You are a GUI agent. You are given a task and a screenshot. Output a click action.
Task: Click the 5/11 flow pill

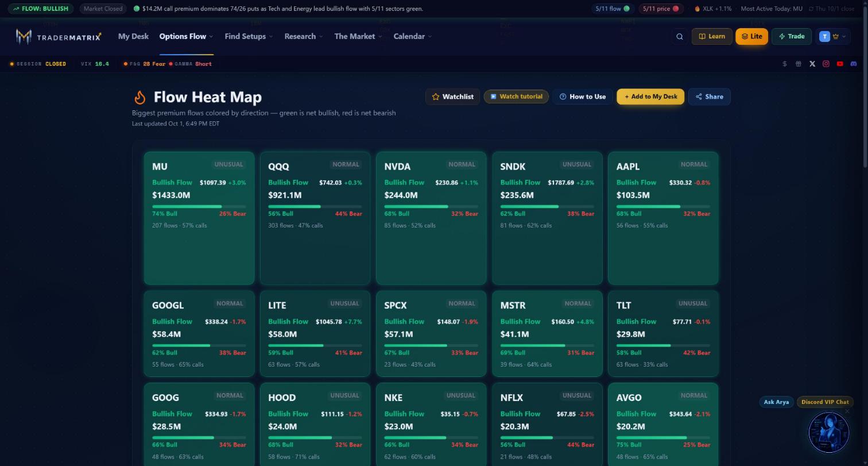612,9
